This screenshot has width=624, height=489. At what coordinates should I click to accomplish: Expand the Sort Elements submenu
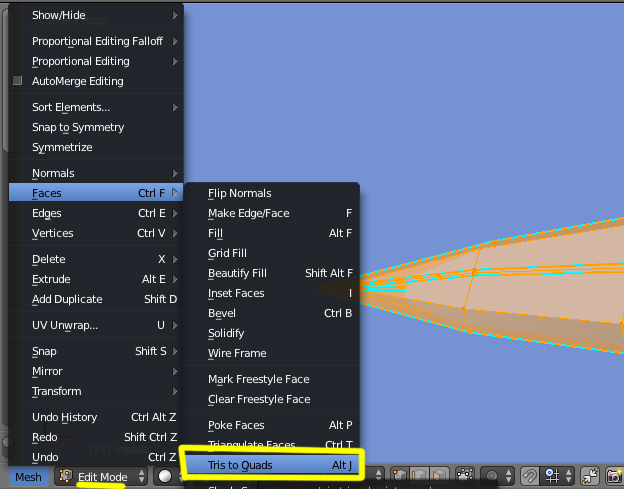point(96,107)
